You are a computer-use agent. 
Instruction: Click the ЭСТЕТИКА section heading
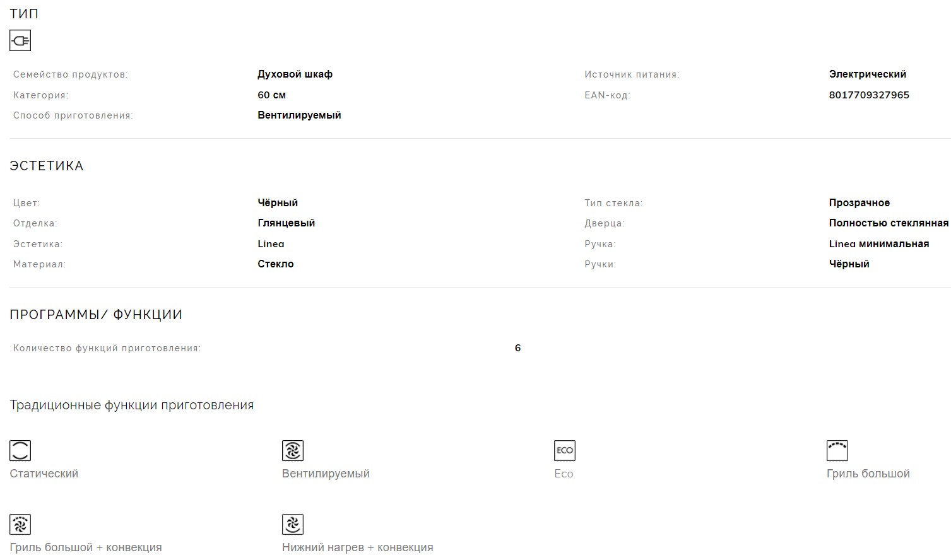(x=47, y=166)
